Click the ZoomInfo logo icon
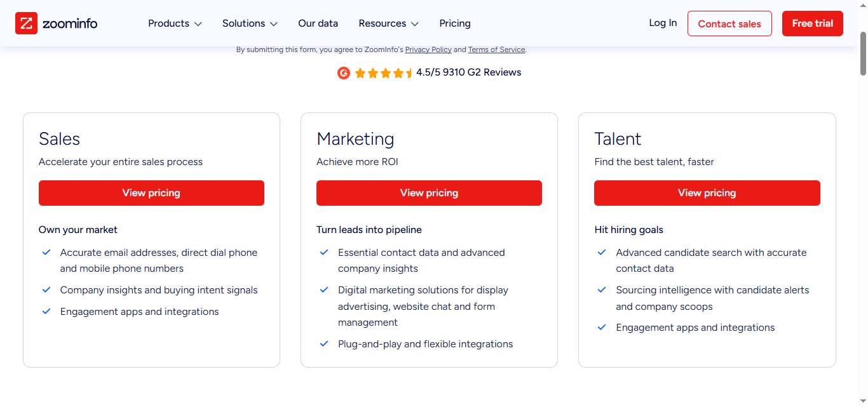This screenshot has height=407, width=868. click(x=26, y=23)
